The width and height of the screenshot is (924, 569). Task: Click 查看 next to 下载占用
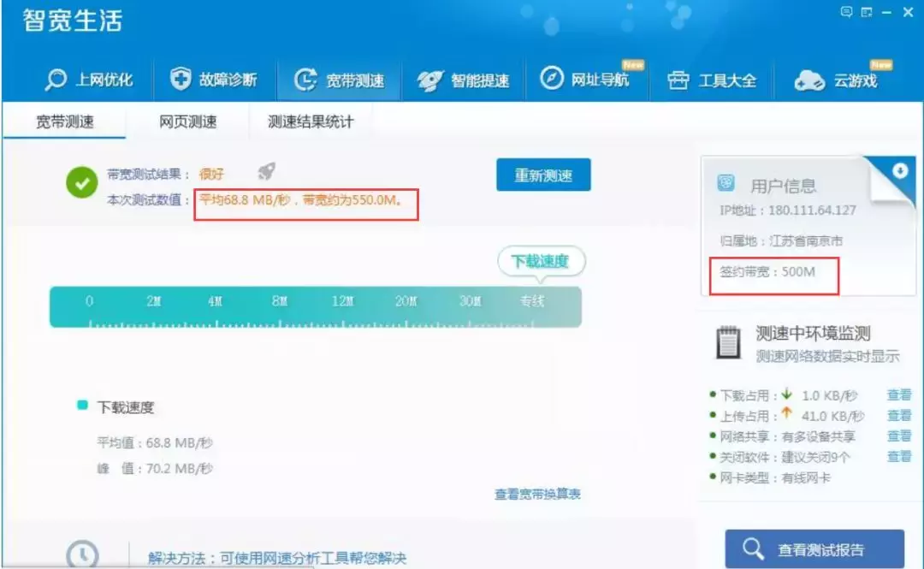point(900,394)
